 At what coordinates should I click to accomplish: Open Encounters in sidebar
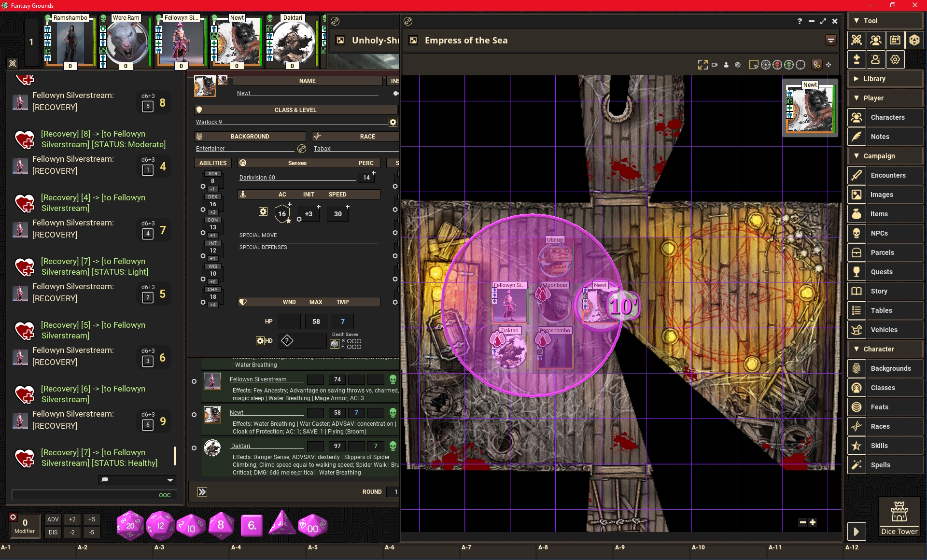(885, 175)
